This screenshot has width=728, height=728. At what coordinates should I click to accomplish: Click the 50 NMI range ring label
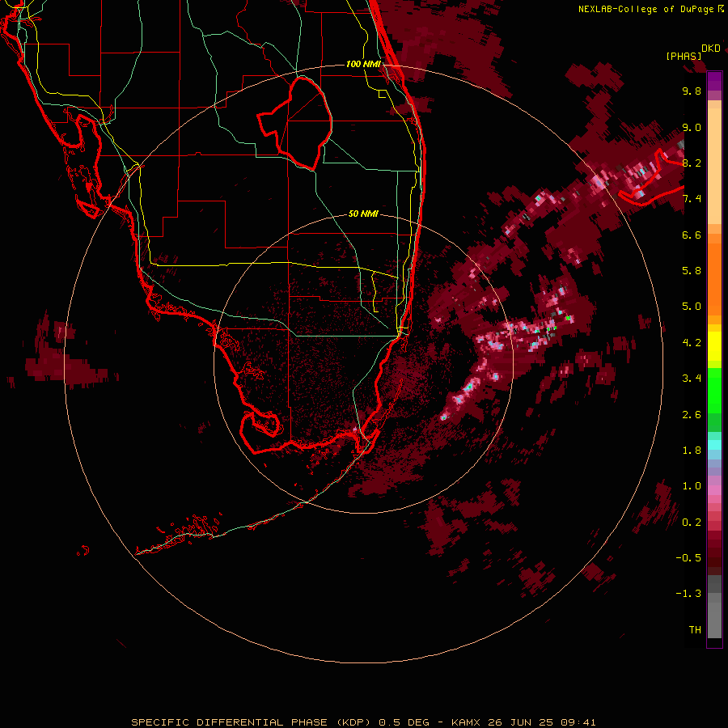363,214
